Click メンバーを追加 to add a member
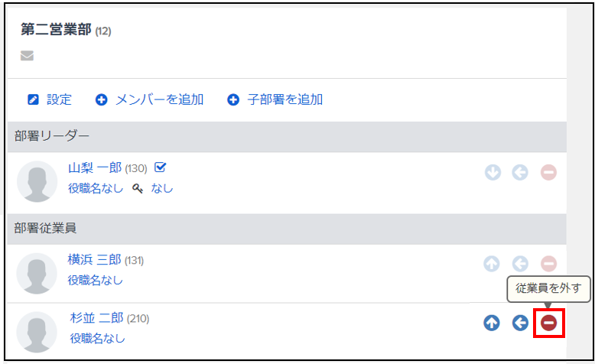The width and height of the screenshot is (595, 364). tap(149, 100)
